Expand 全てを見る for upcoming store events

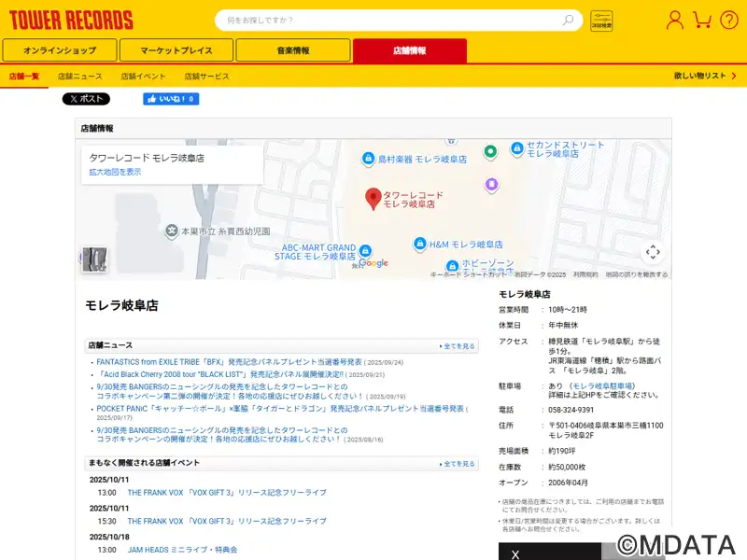[x=458, y=464]
